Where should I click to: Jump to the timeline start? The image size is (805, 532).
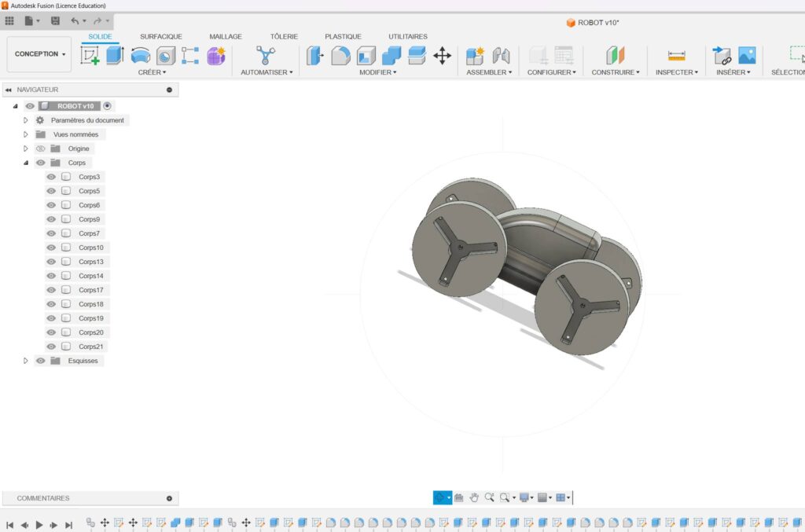click(9, 525)
